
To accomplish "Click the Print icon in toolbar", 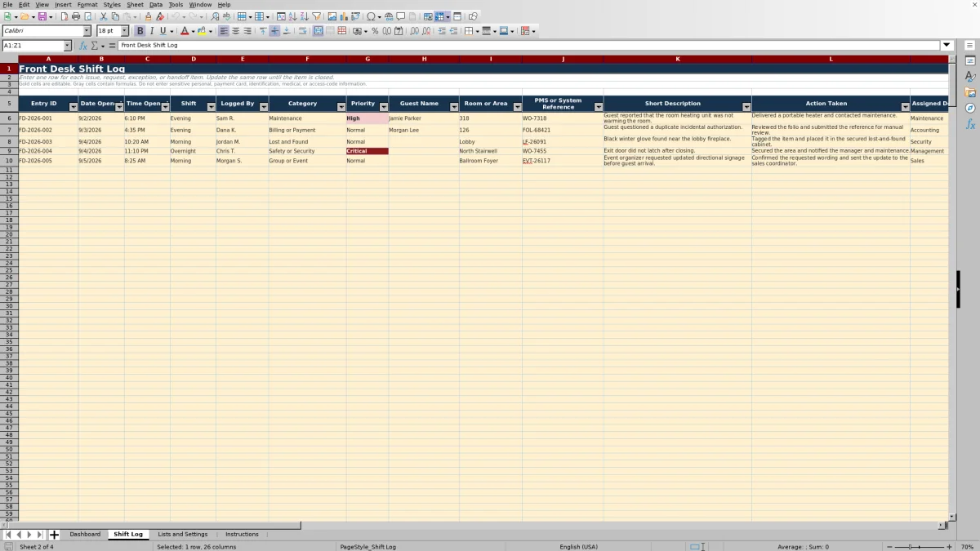I will [x=76, y=16].
